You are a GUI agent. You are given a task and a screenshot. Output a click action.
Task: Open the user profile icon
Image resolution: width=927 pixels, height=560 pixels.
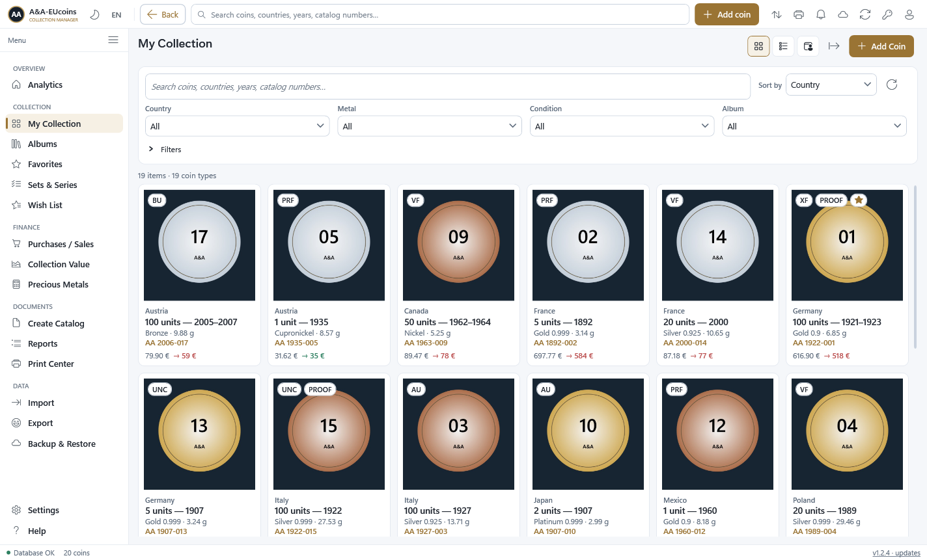click(x=909, y=14)
